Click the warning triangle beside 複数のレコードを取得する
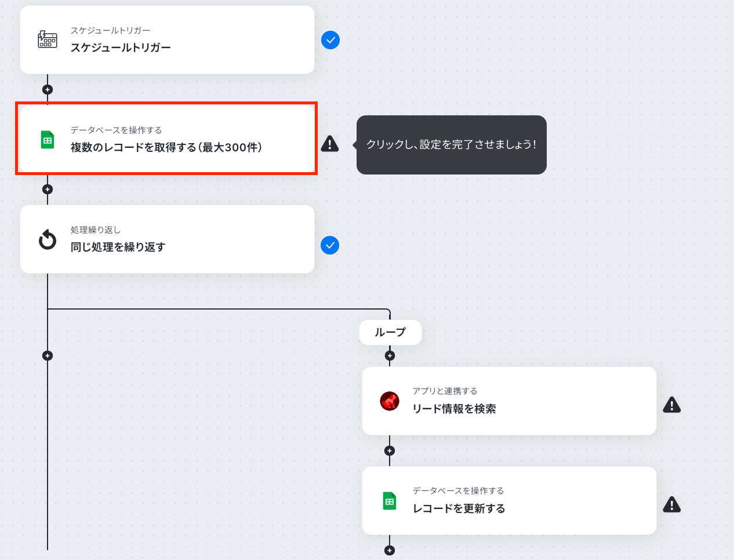Viewport: 734px width, 560px height. tap(330, 143)
